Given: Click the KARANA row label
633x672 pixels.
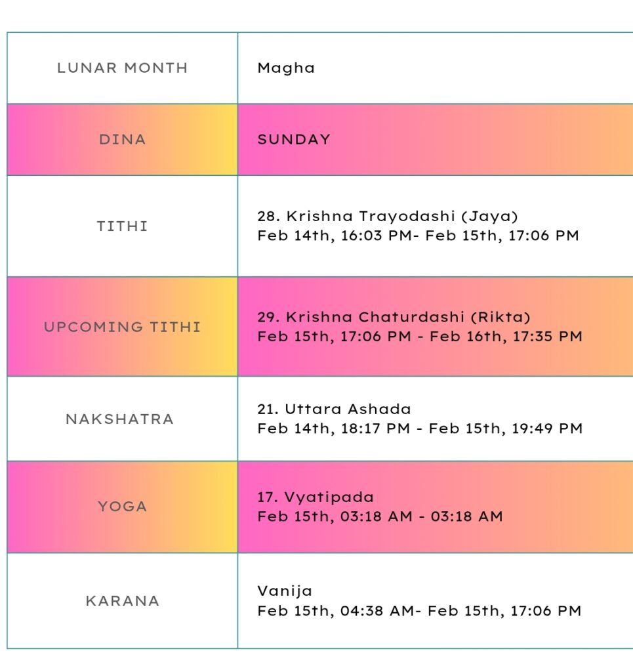Looking at the screenshot, I should click(122, 600).
